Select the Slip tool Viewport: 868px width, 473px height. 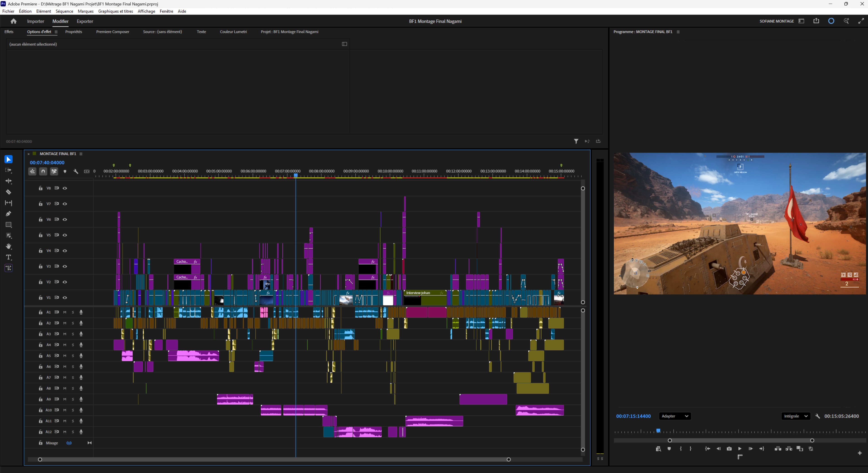[x=8, y=203]
